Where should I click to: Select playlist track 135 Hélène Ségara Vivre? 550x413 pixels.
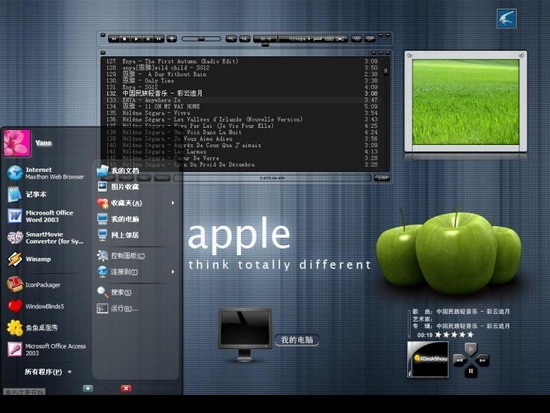coord(242,113)
